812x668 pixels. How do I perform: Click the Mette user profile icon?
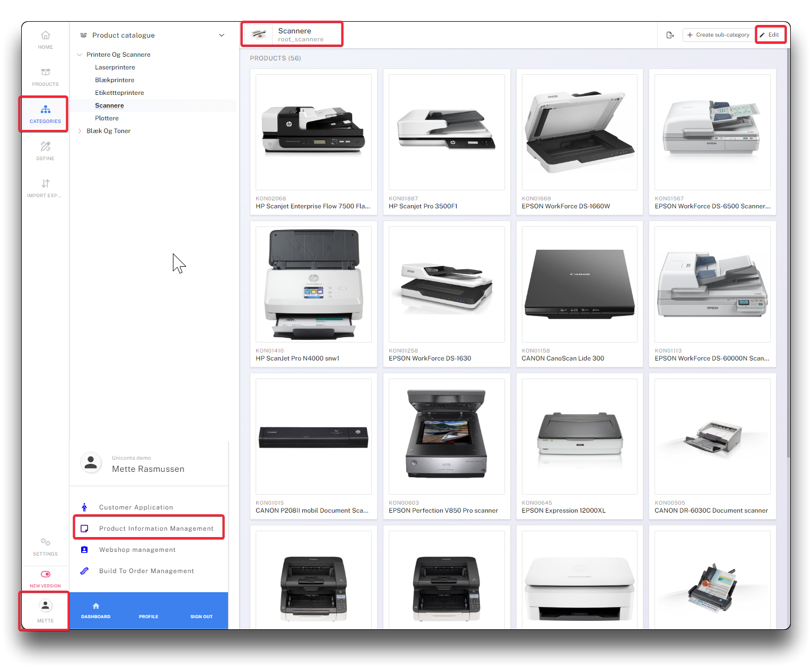click(x=46, y=610)
